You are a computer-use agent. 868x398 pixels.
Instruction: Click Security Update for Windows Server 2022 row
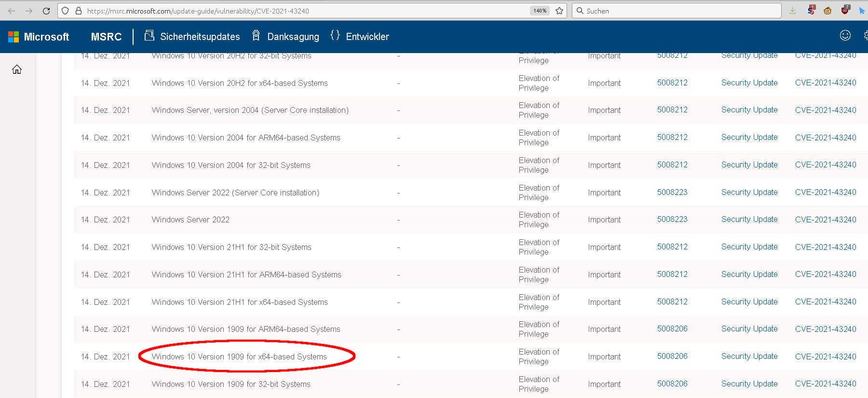749,219
